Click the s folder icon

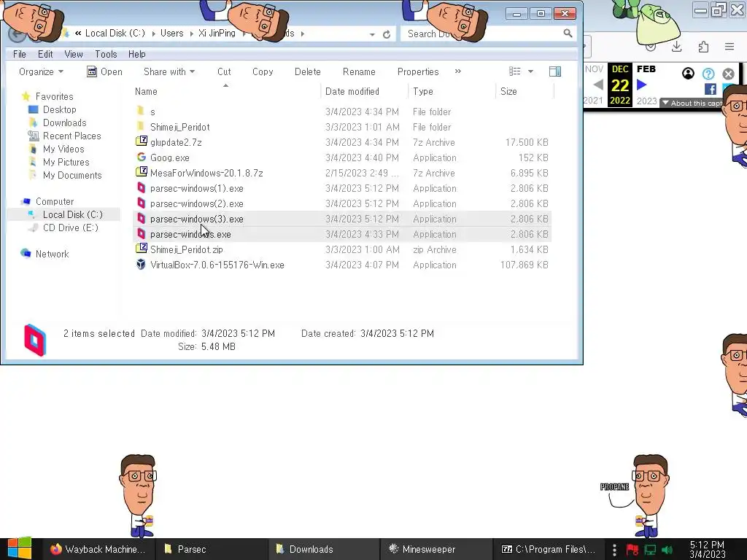click(x=141, y=112)
